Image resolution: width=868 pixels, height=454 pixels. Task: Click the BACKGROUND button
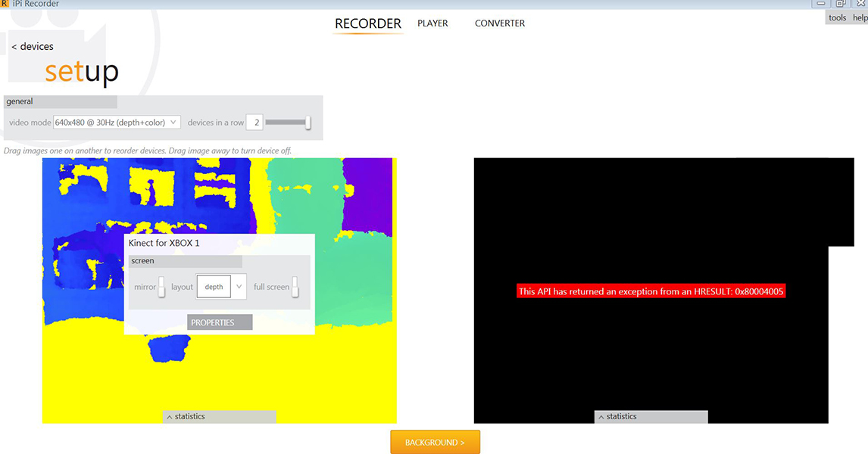435,443
